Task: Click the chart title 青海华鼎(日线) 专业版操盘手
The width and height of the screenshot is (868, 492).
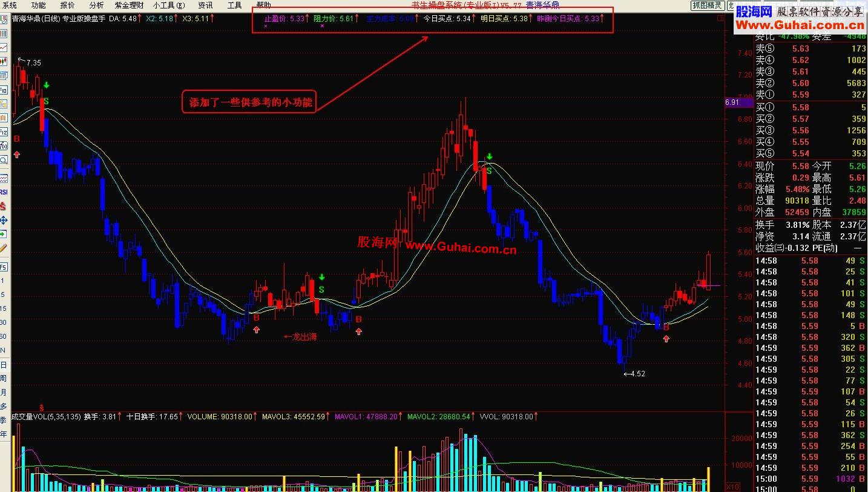Action: coord(59,19)
